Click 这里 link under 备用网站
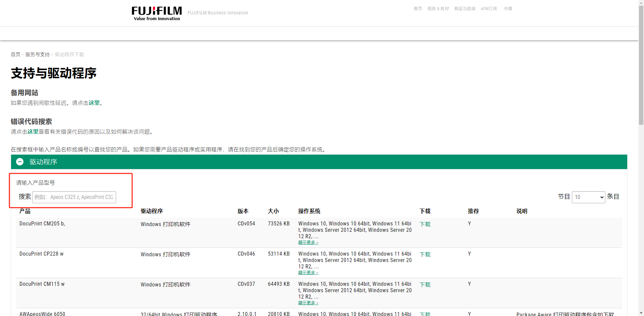Viewport: 644px width, 316px height. [x=94, y=103]
